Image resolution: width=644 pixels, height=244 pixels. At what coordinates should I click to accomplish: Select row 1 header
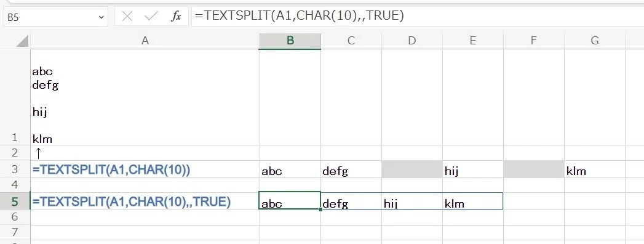click(15, 97)
